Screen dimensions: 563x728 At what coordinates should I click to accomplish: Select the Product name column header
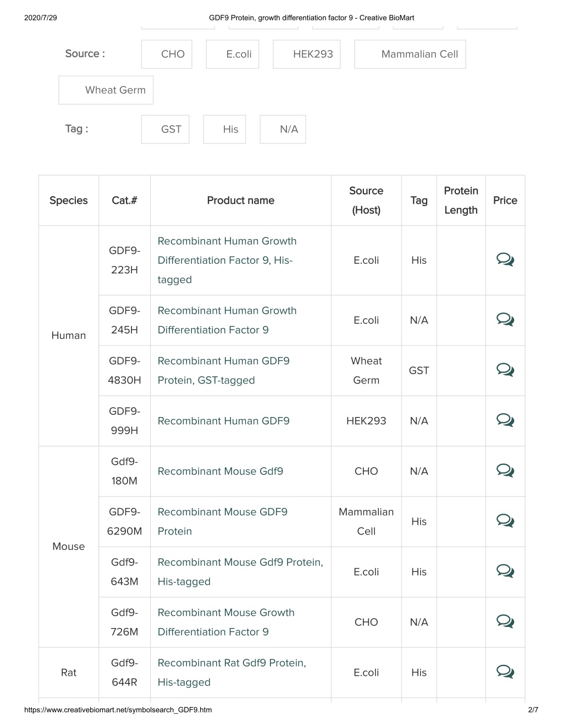pos(241,201)
